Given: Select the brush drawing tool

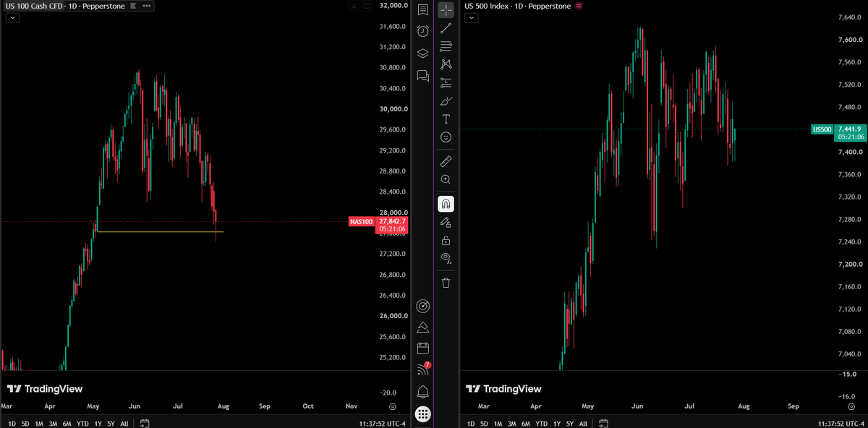Looking at the screenshot, I should tap(446, 100).
